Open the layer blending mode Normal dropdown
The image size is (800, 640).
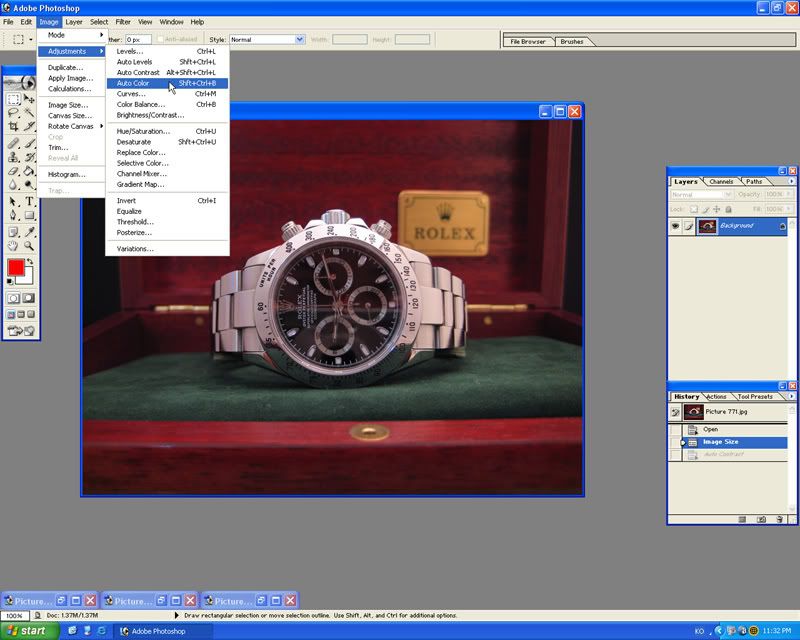(x=702, y=194)
